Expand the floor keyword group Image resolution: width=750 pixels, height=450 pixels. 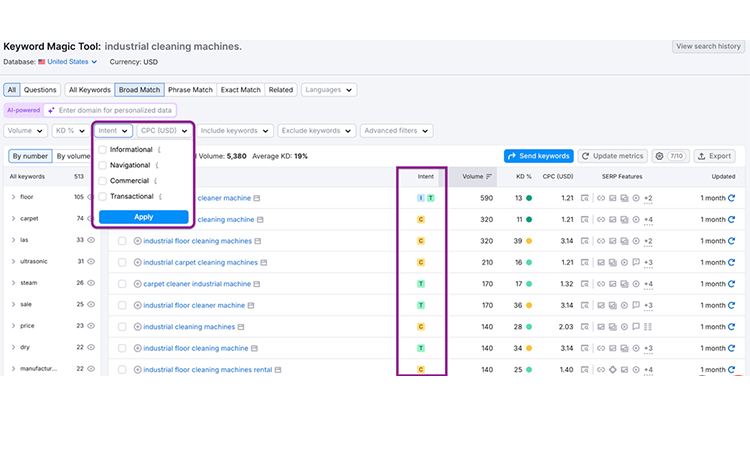point(13,197)
